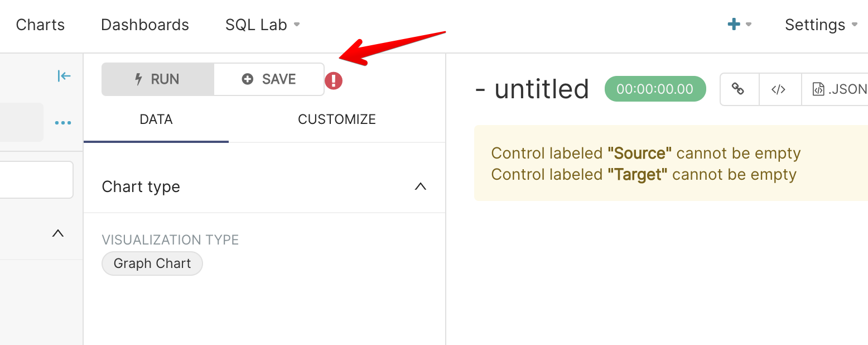The width and height of the screenshot is (868, 345).
Task: Save the chart with SAVE
Action: [x=269, y=79]
